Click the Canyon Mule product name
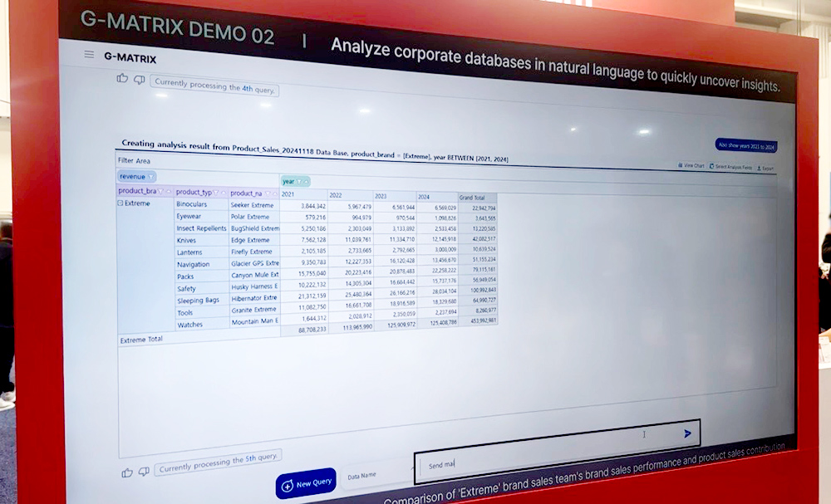 click(x=254, y=275)
